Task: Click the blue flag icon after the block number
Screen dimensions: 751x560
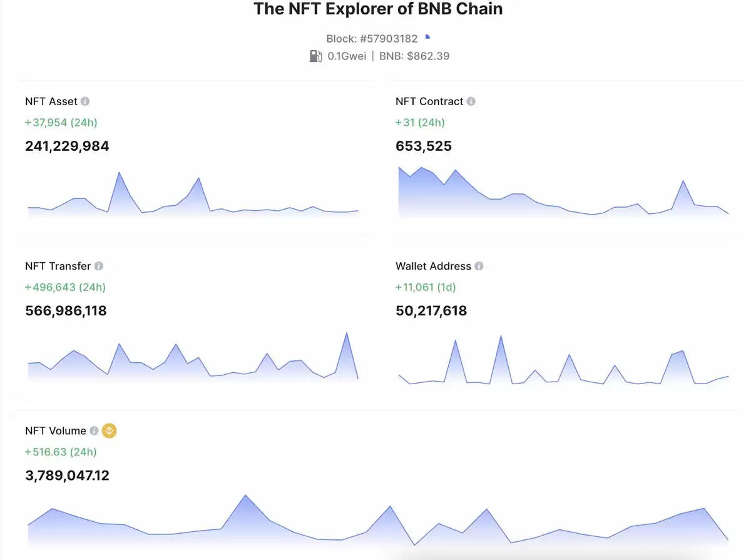Action: [427, 37]
